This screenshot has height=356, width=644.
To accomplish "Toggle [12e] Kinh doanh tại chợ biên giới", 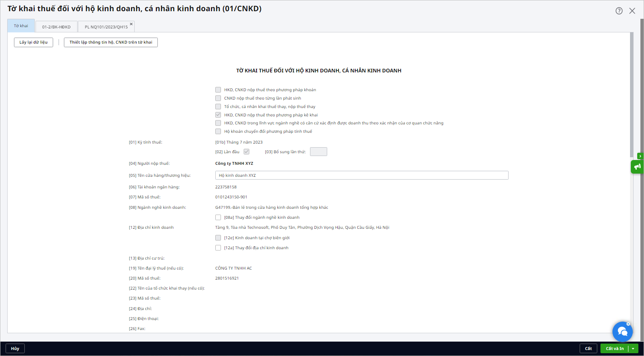I will (x=218, y=238).
